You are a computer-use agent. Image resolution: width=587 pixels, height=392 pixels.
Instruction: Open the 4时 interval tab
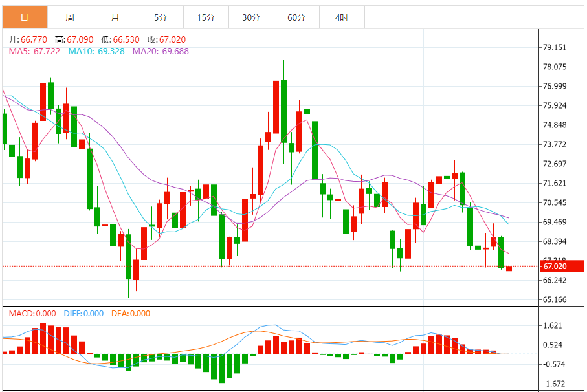click(x=342, y=17)
